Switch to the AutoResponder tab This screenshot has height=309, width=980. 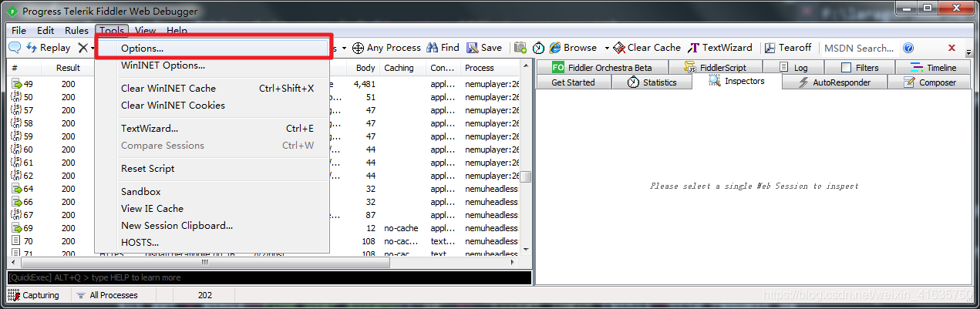tap(834, 82)
